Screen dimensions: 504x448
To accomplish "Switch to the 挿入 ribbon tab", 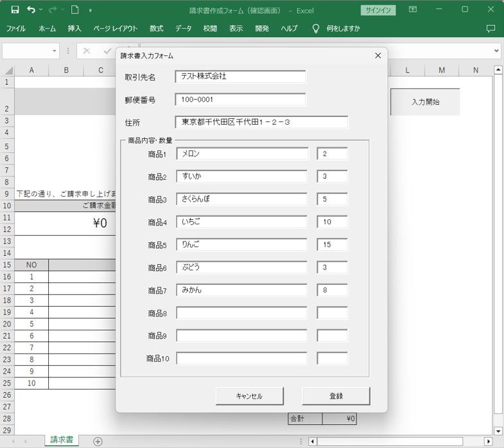I will pyautogui.click(x=74, y=29).
